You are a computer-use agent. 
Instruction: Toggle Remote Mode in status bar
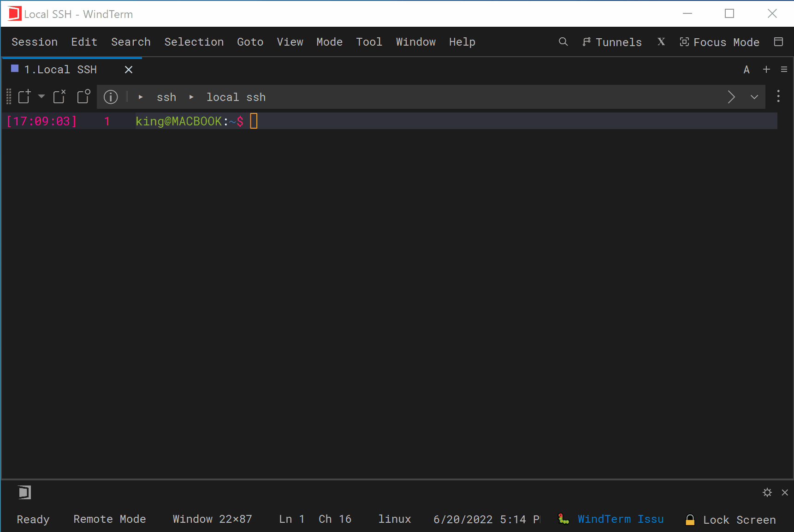click(110, 520)
